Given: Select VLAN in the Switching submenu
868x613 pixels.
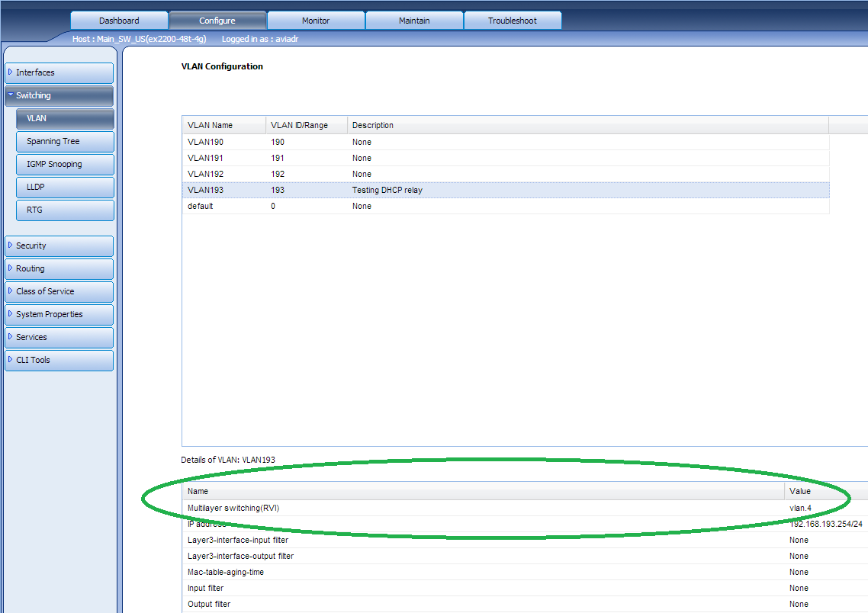Looking at the screenshot, I should [x=66, y=118].
